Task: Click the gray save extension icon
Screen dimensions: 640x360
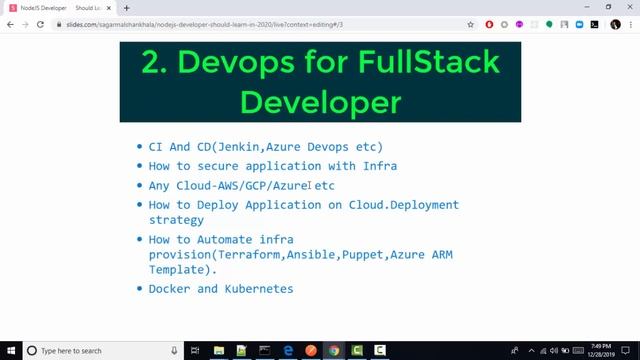Action: [x=564, y=24]
